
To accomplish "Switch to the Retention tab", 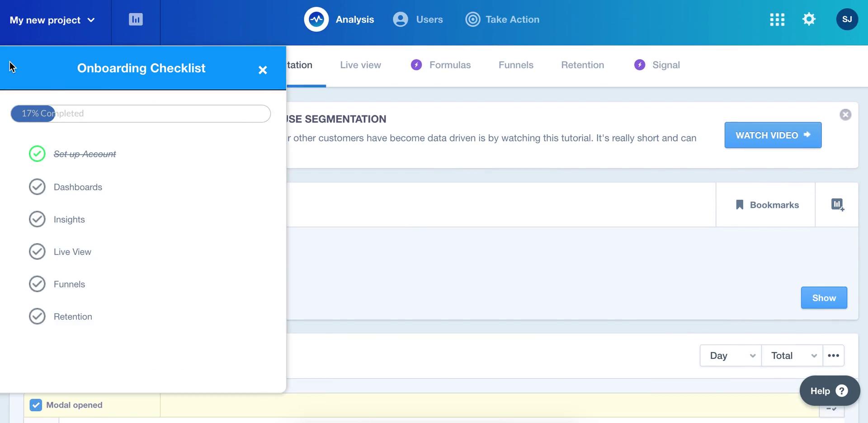I will click(x=582, y=65).
